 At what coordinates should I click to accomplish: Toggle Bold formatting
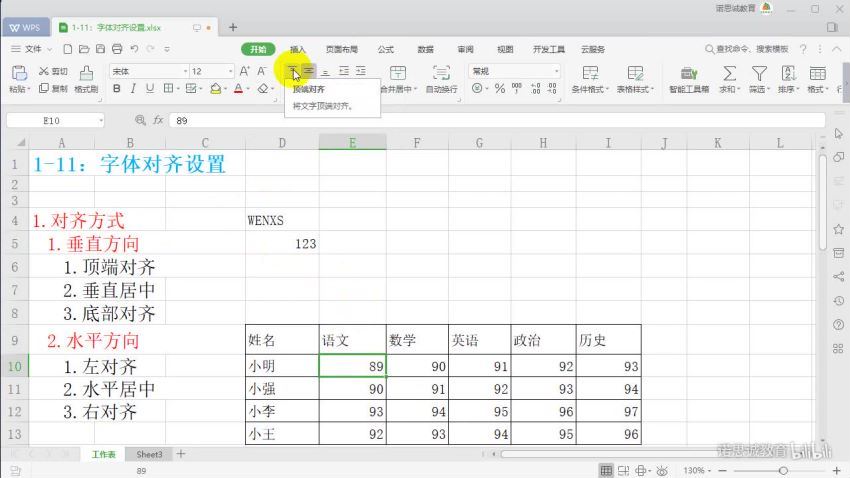coord(117,88)
